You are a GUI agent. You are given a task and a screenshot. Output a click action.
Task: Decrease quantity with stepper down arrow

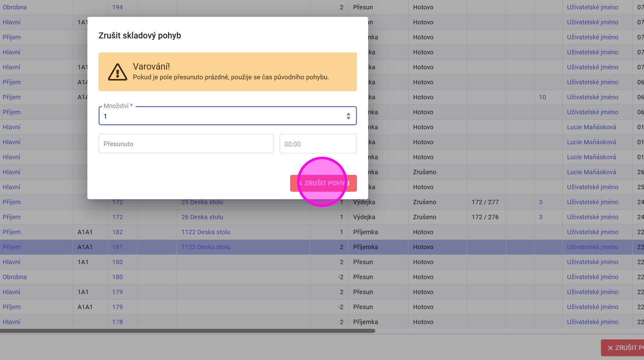348,118
